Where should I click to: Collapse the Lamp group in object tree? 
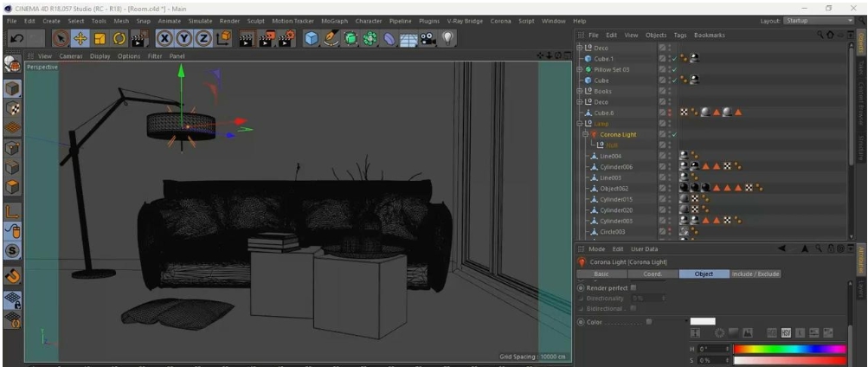(579, 124)
